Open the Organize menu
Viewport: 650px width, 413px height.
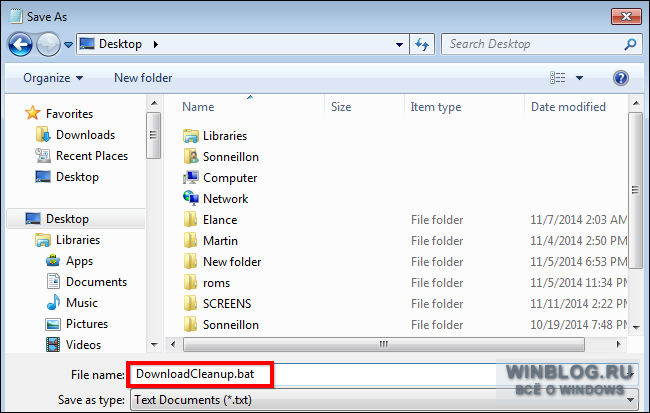point(53,78)
